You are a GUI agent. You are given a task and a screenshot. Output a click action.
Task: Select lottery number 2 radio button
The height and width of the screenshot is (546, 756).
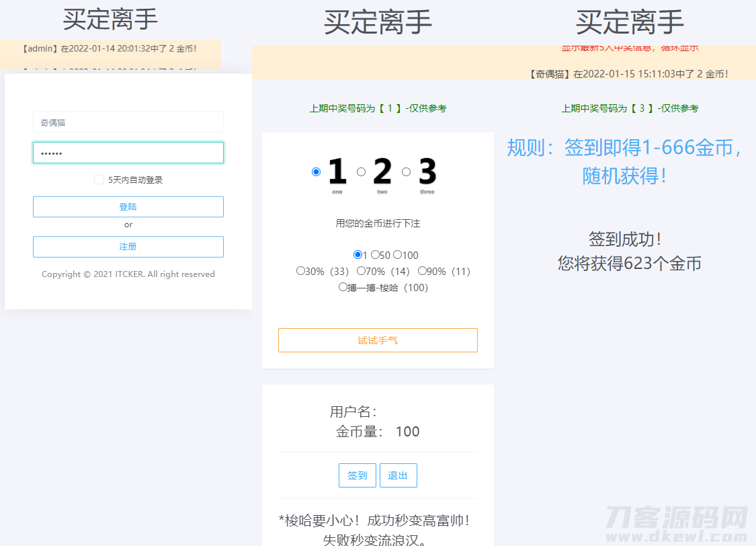[x=361, y=171]
